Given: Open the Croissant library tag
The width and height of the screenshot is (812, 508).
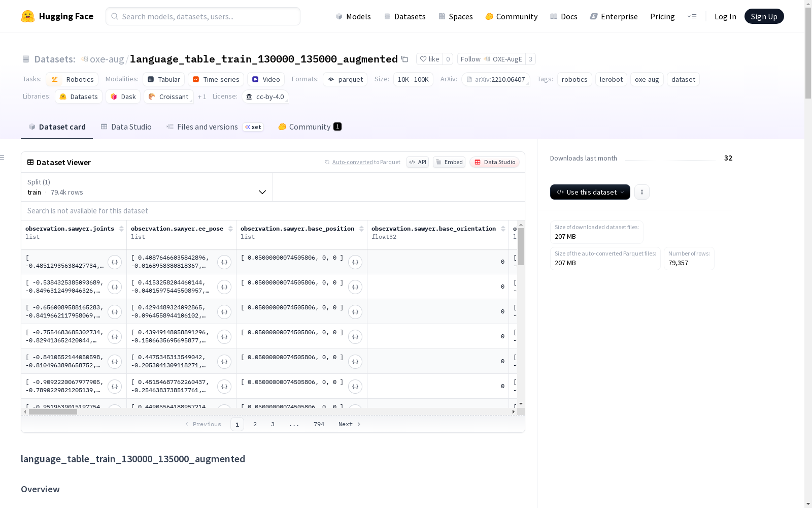Looking at the screenshot, I should (168, 97).
